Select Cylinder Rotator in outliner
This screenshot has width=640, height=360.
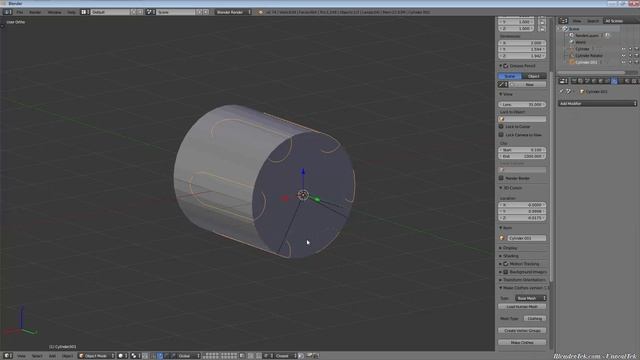[x=589, y=56]
